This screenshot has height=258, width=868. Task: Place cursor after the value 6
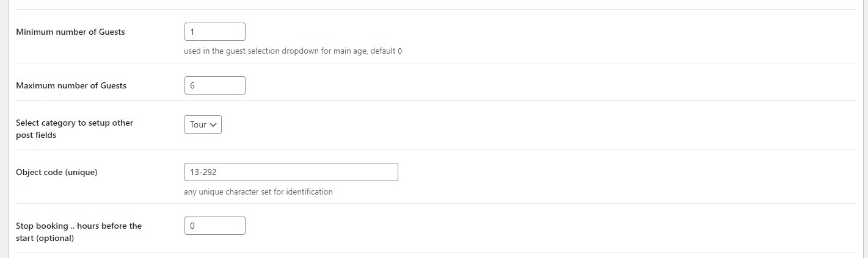pyautogui.click(x=195, y=86)
